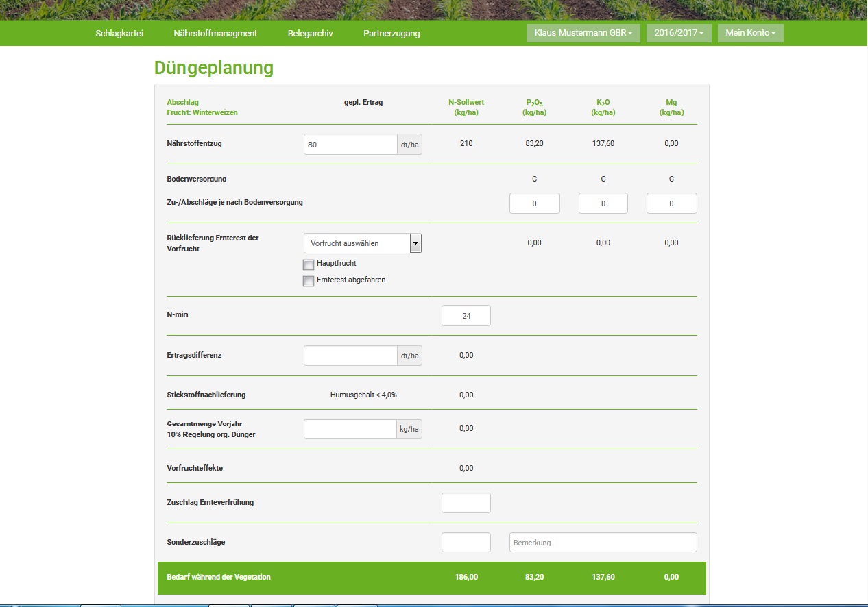
Task: Click the Frucht: Winterweizen label
Action: (x=202, y=113)
